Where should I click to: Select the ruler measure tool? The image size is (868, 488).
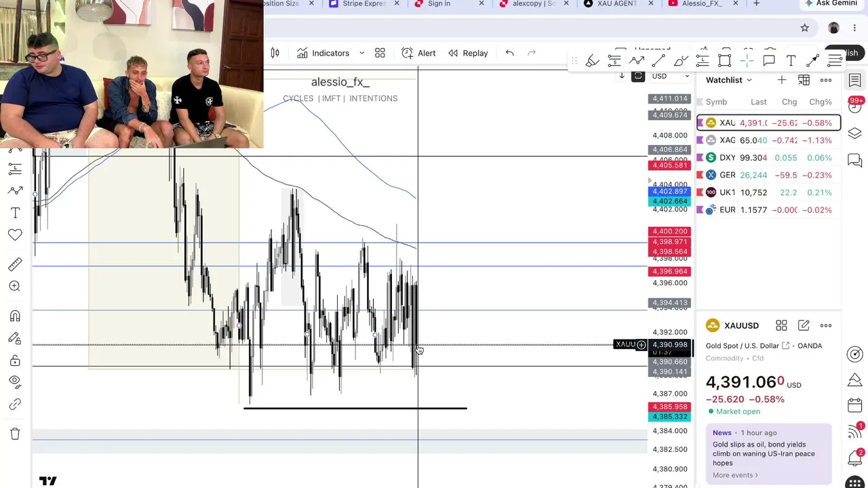coord(15,264)
